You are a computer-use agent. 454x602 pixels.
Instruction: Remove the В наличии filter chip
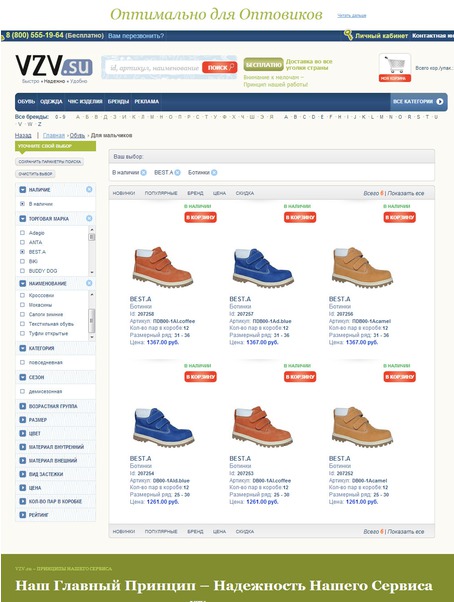pos(144,173)
